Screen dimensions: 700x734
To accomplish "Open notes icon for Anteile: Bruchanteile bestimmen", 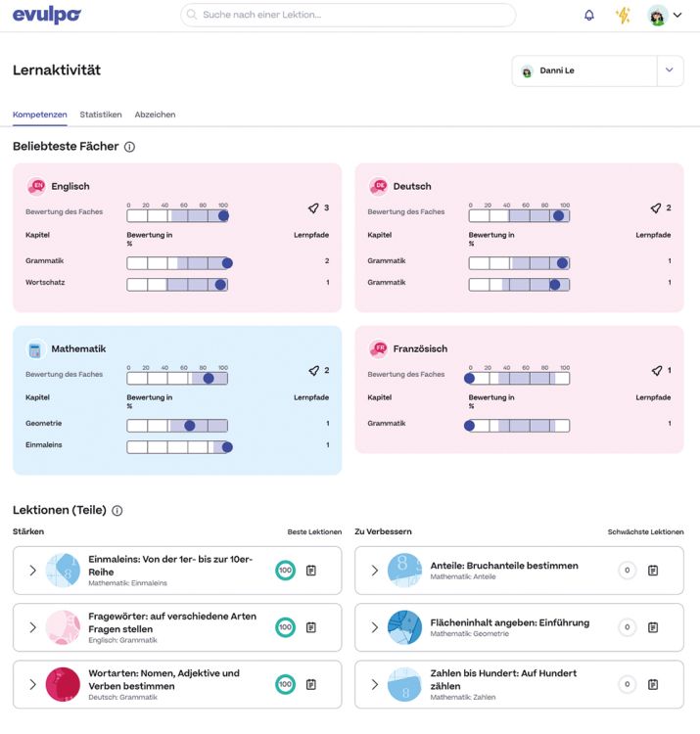I will [x=653, y=571].
